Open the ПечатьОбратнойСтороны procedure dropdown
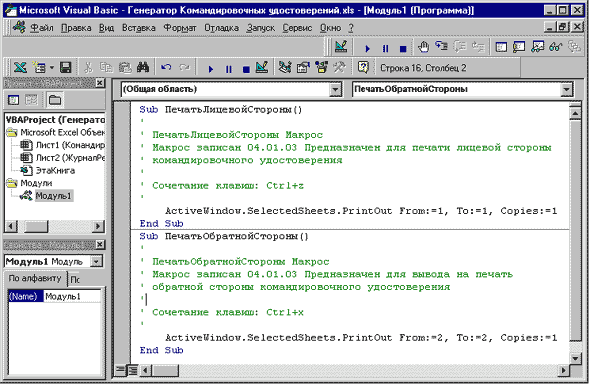This screenshot has width=590, height=385. [566, 90]
